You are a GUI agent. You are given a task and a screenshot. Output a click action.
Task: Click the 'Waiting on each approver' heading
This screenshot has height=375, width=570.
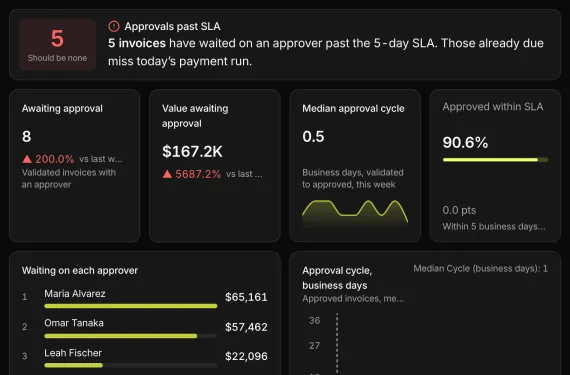80,270
